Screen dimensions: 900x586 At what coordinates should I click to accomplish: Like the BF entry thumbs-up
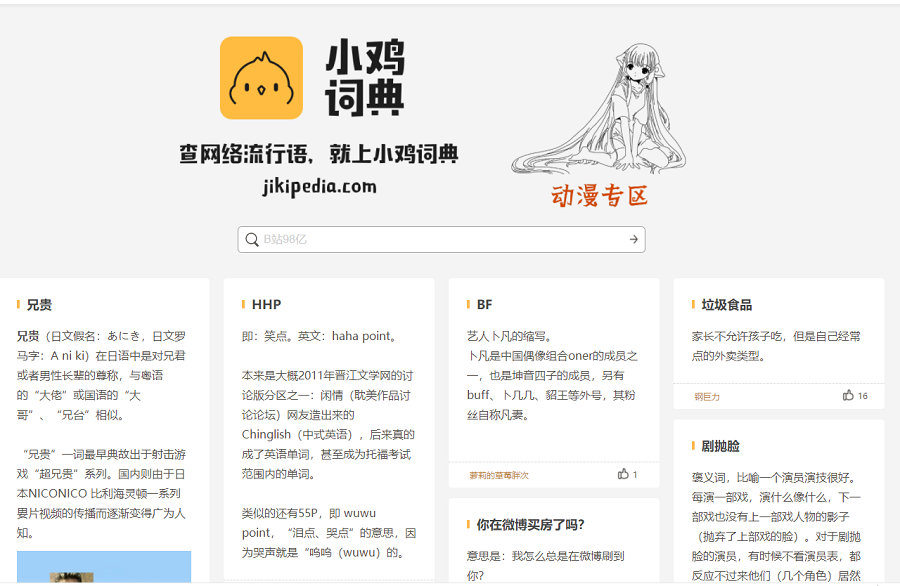click(x=623, y=474)
